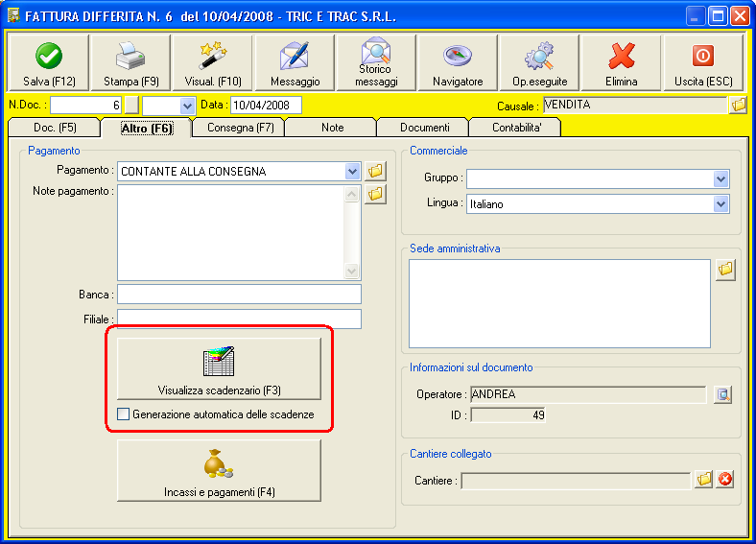756x544 pixels.
Task: Click small button next to N.Doc. field
Action: click(x=131, y=106)
